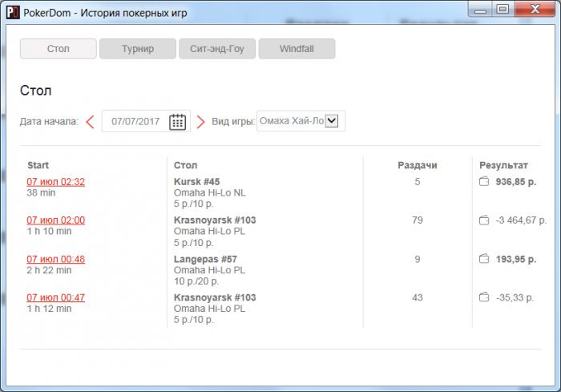The image size is (561, 392).
Task: Go to next date with right arrow
Action: pyautogui.click(x=200, y=122)
